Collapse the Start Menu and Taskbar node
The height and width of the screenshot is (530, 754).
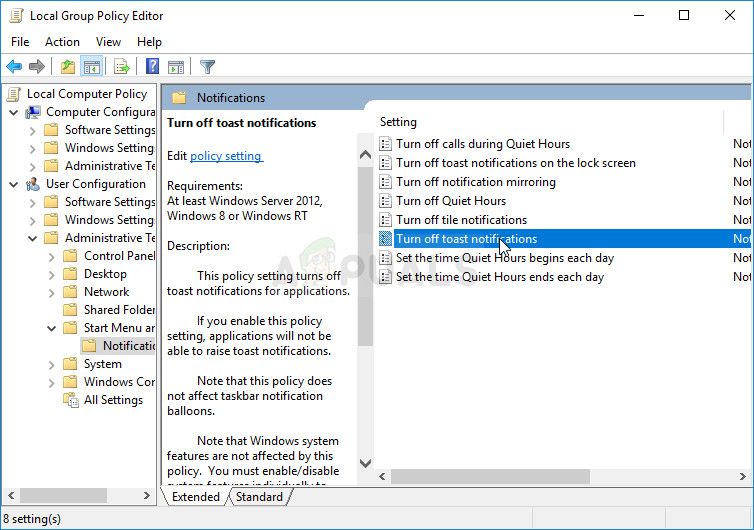(x=51, y=329)
